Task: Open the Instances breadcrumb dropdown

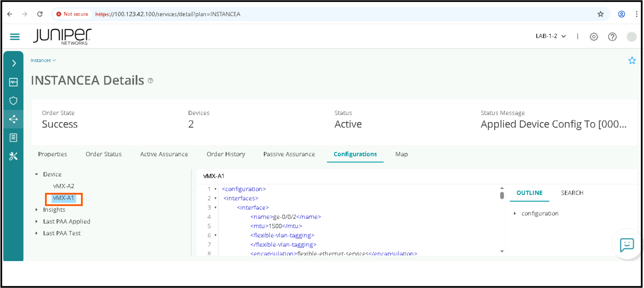Action: tap(43, 61)
